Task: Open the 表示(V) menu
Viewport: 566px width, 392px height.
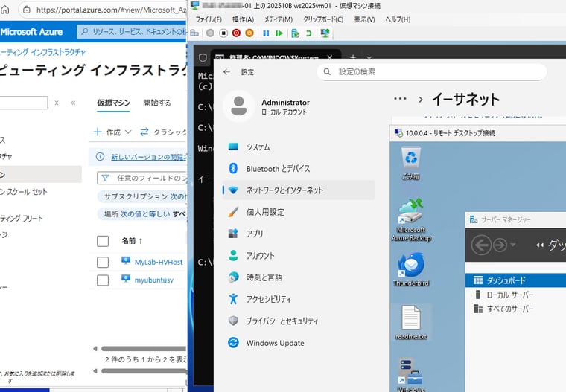Action: pos(364,19)
